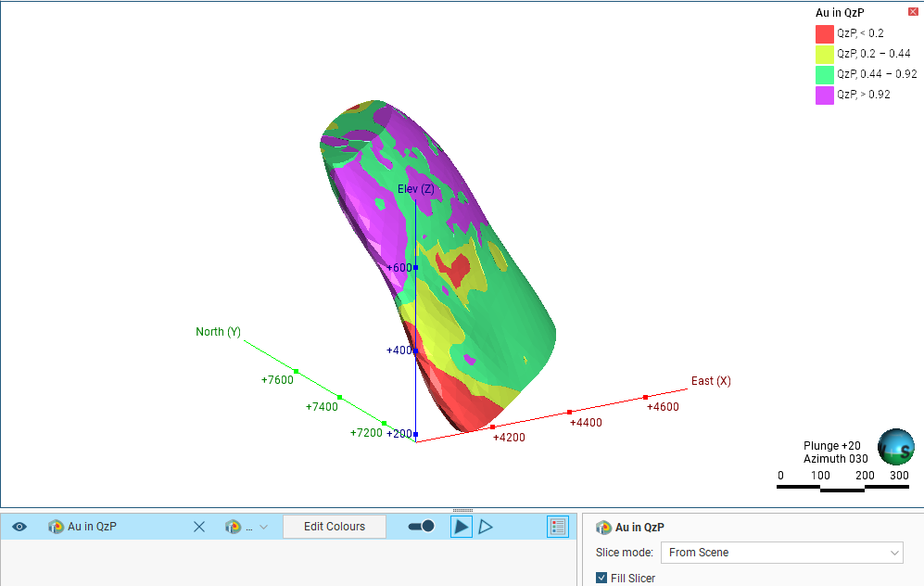Viewport: 924px width, 586px height.
Task: Click the filled play triangle icon
Action: click(461, 527)
